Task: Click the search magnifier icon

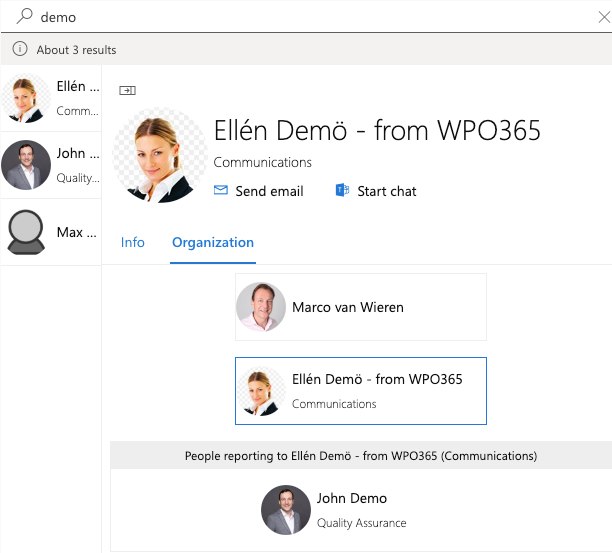Action: pyautogui.click(x=24, y=16)
